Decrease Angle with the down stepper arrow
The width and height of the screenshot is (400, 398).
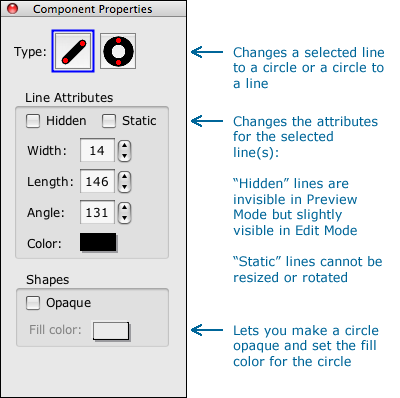[125, 218]
